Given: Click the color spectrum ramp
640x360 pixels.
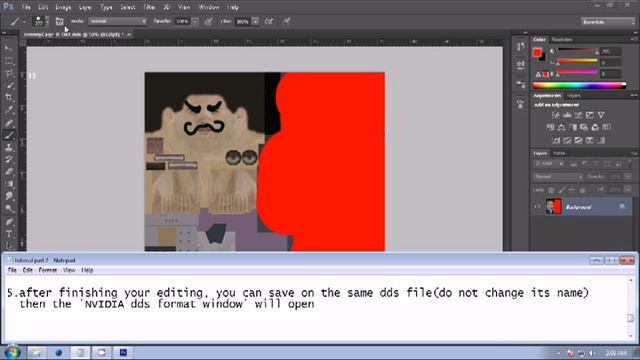Looking at the screenshot, I should point(579,86).
